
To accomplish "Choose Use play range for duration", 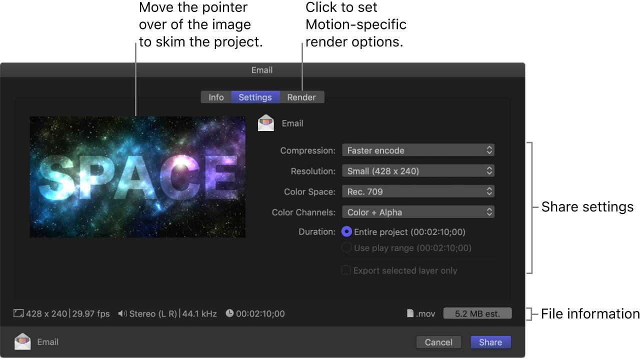I will pyautogui.click(x=347, y=247).
